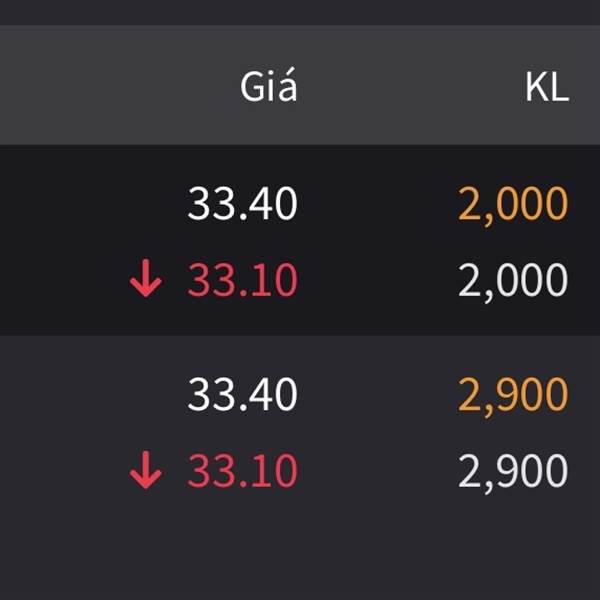This screenshot has height=600, width=600.
Task: Click header gap between Giá and KL
Action: click(410, 87)
